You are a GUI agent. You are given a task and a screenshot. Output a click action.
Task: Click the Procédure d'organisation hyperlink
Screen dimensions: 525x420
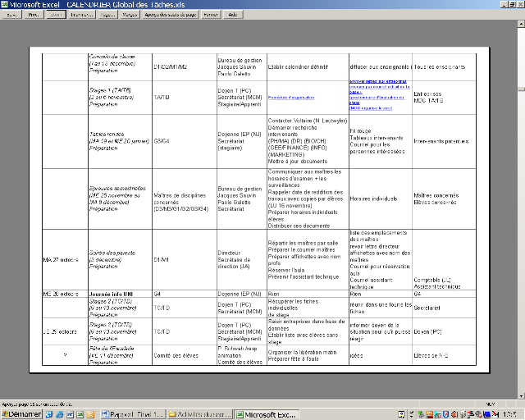click(293, 96)
